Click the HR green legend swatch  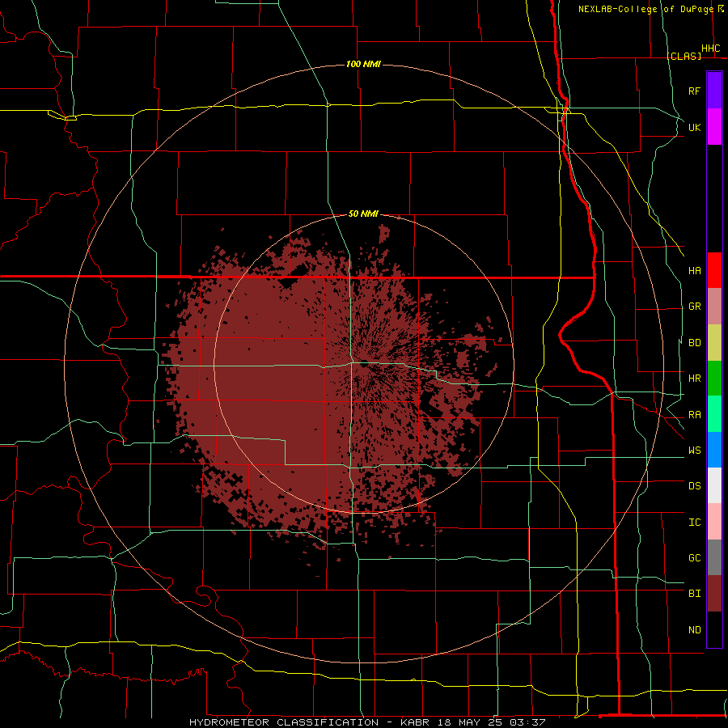point(714,379)
